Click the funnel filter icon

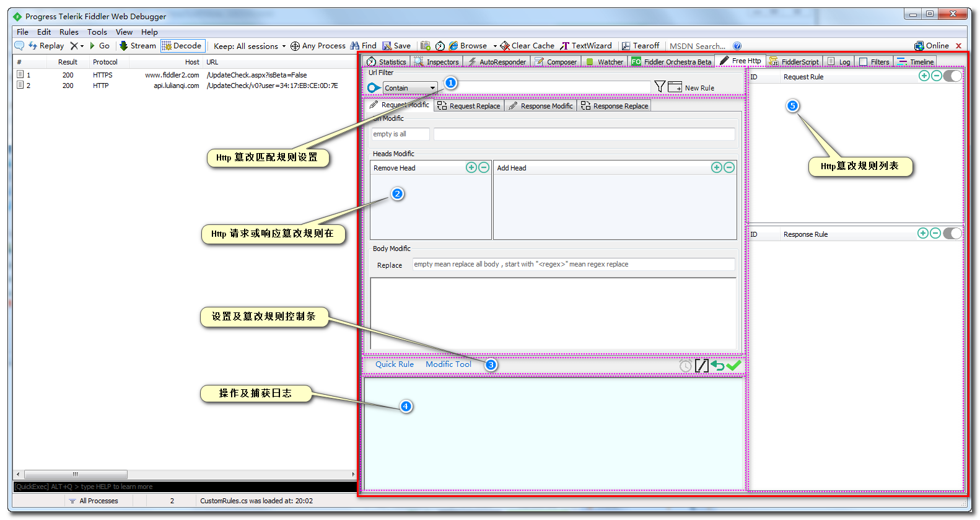pyautogui.click(x=660, y=87)
